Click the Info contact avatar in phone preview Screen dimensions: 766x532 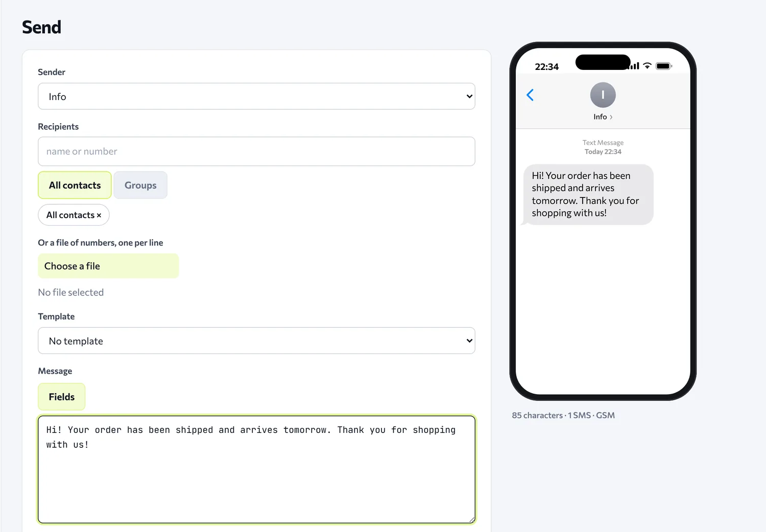(x=603, y=95)
